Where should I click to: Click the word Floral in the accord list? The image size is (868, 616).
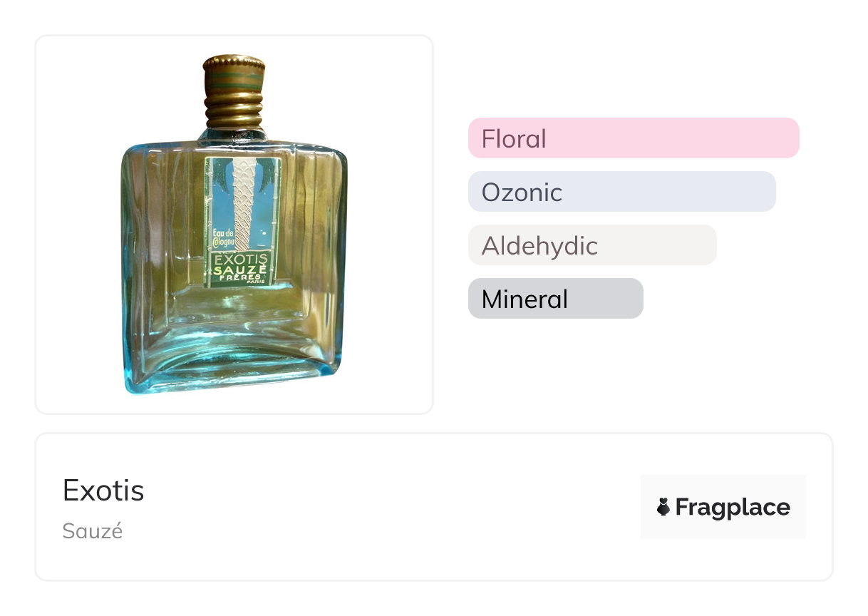tap(514, 138)
